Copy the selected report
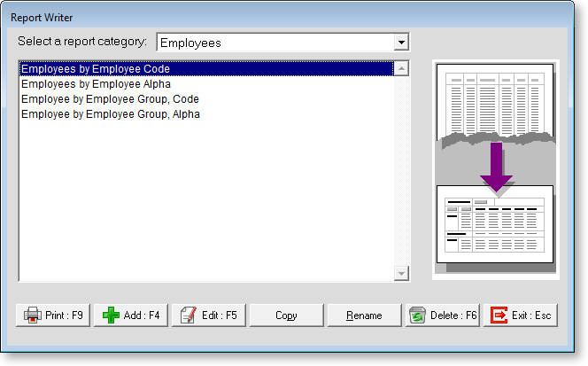The width and height of the screenshot is (588, 366). (286, 315)
